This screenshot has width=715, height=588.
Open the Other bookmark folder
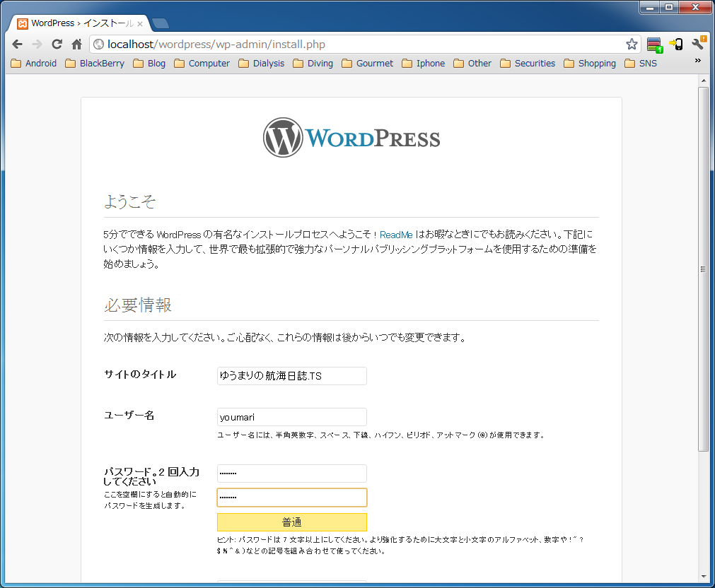(x=472, y=64)
